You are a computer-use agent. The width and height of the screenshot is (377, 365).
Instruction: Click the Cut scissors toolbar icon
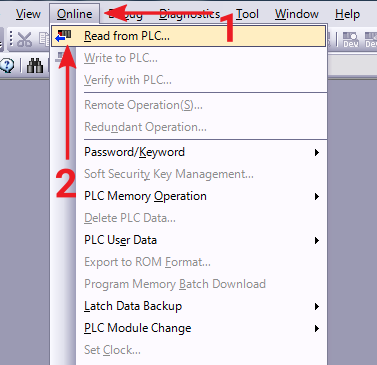(24, 39)
